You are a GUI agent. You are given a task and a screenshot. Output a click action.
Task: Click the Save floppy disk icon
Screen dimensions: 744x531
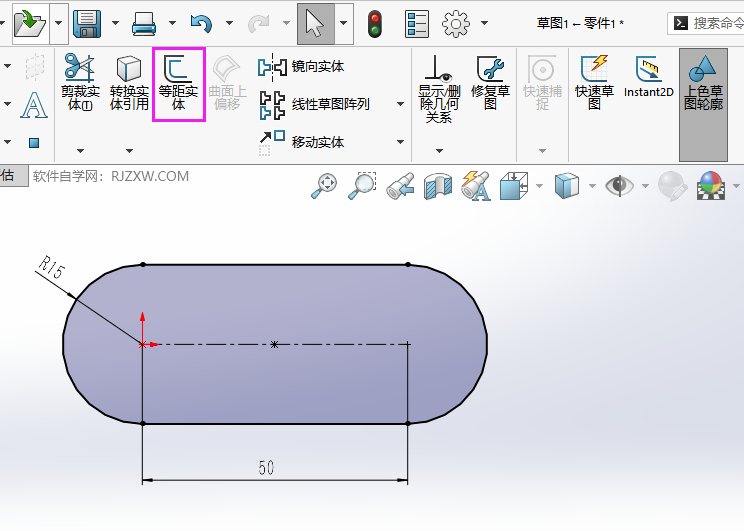click(87, 23)
